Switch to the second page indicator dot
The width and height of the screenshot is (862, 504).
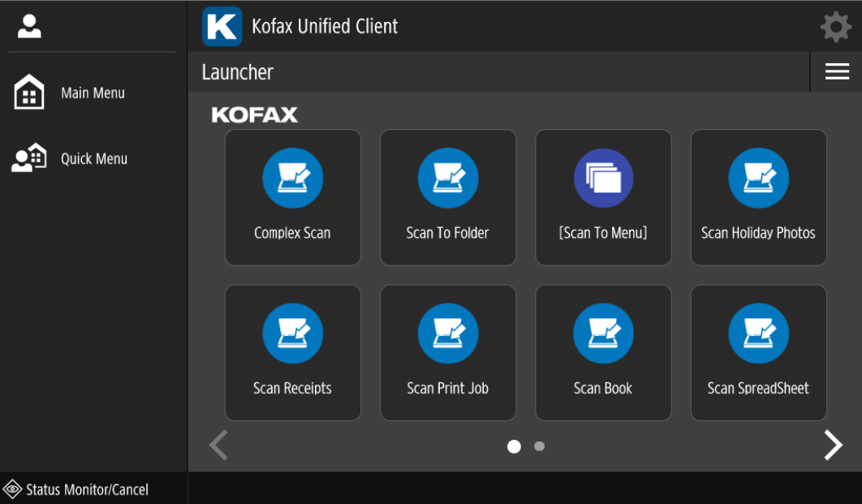[539, 446]
